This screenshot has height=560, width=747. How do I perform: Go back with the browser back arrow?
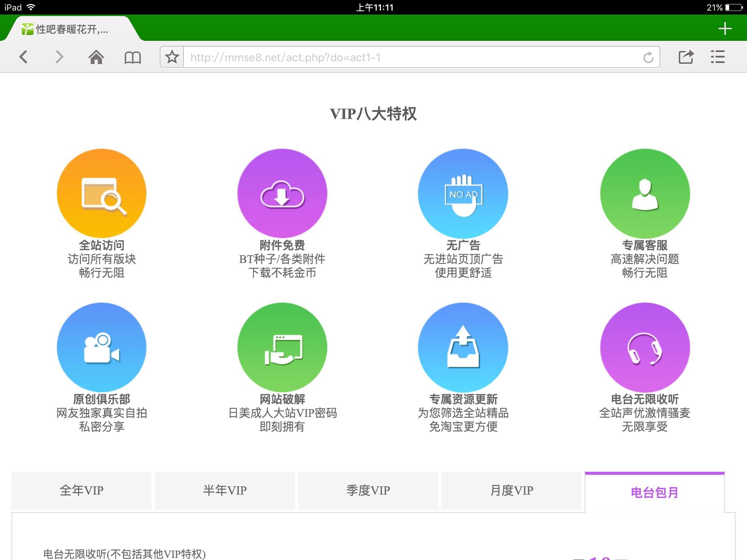(24, 57)
